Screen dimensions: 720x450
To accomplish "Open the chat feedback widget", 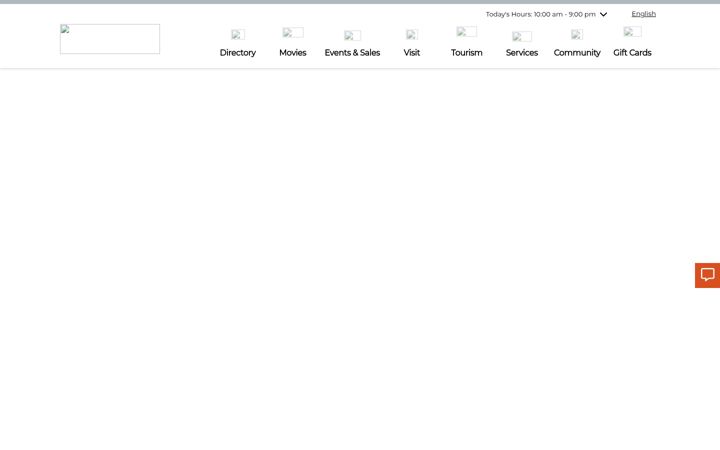I will point(707,275).
